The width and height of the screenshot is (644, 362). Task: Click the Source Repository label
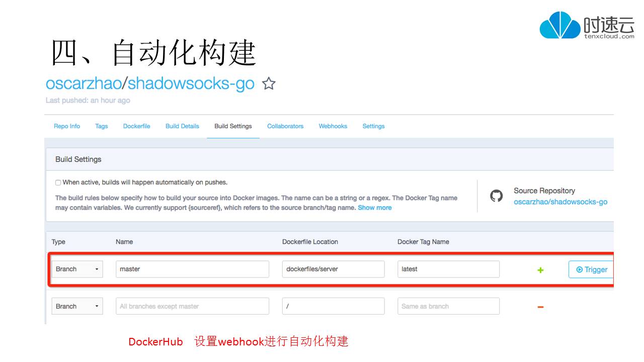544,191
